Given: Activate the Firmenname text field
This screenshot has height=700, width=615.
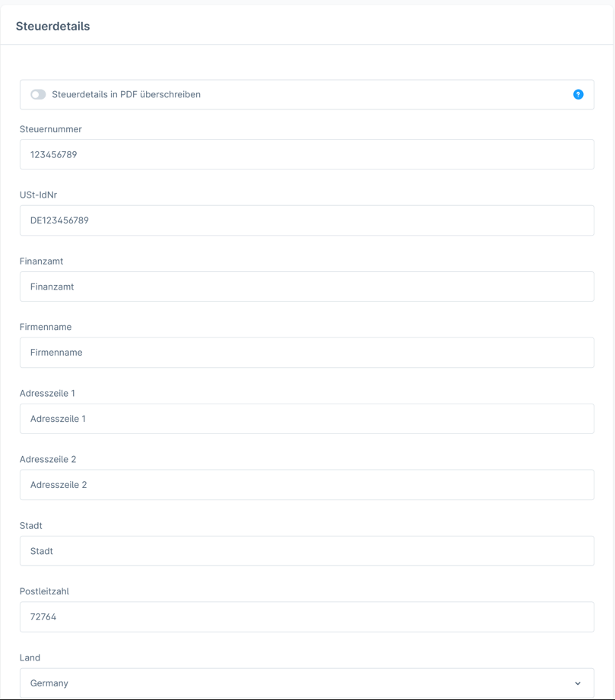Looking at the screenshot, I should click(307, 353).
